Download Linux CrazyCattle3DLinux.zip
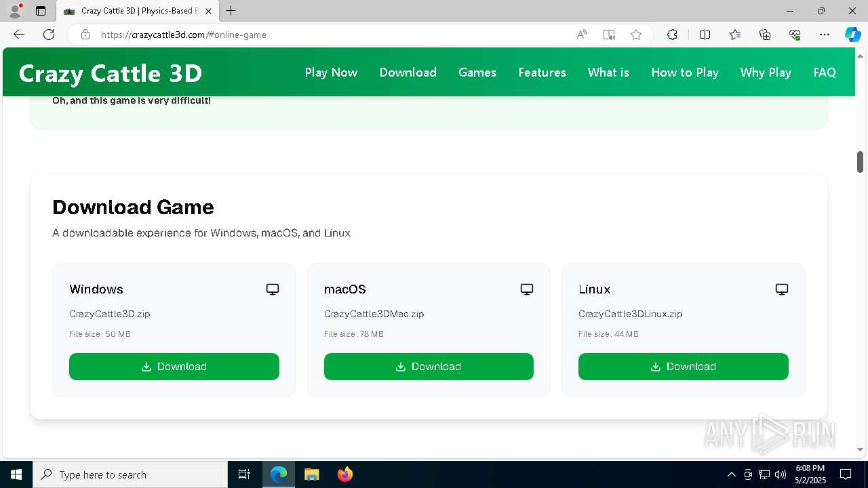Image resolution: width=868 pixels, height=488 pixels. tap(684, 367)
